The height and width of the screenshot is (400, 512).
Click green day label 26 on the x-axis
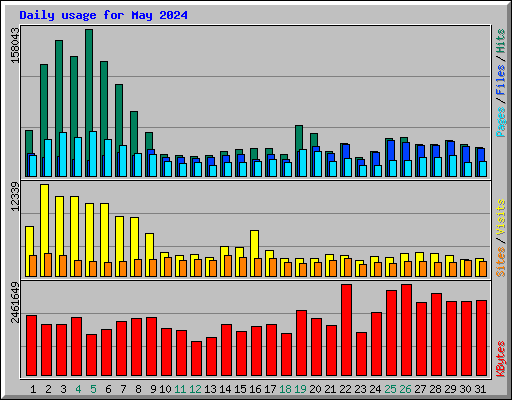point(405,389)
